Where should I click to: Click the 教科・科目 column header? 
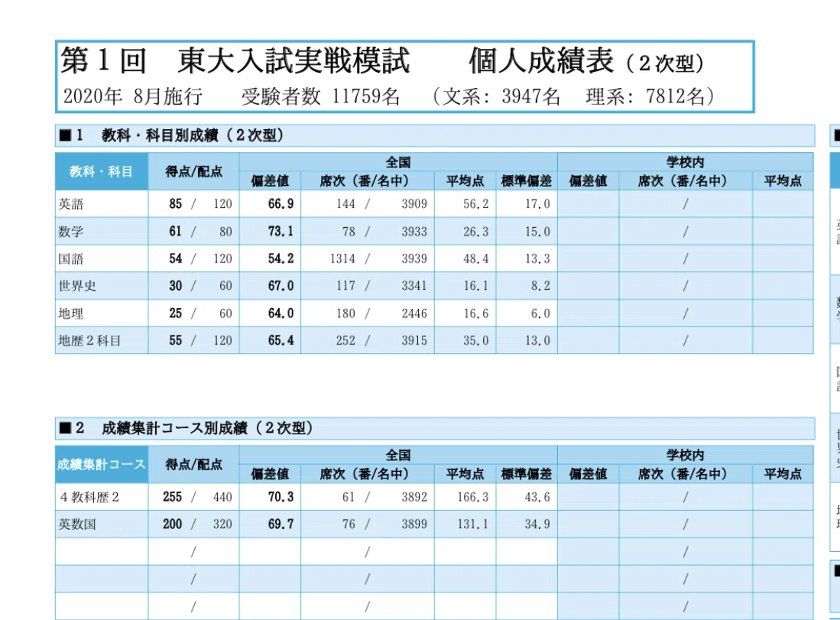(101, 171)
